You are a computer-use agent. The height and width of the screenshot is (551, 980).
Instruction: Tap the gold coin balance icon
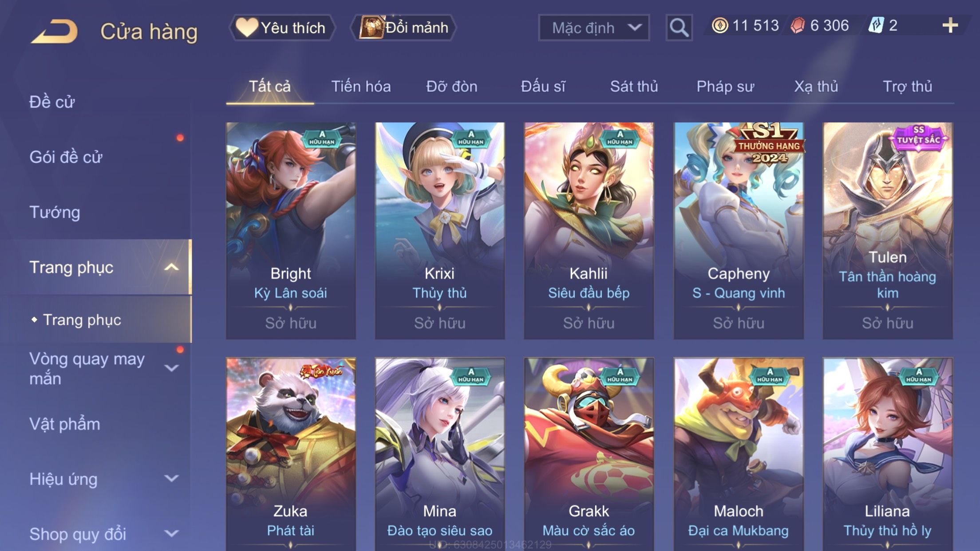pos(719,25)
